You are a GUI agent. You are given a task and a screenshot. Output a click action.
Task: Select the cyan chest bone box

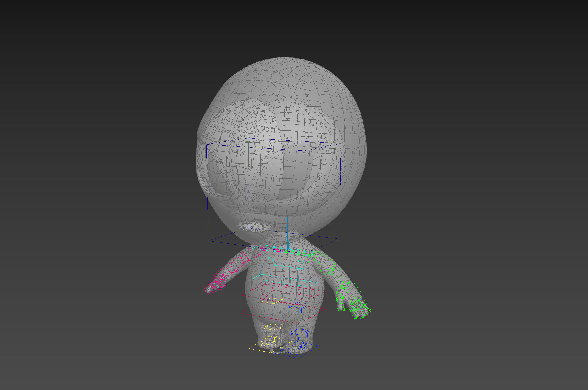[x=285, y=266]
